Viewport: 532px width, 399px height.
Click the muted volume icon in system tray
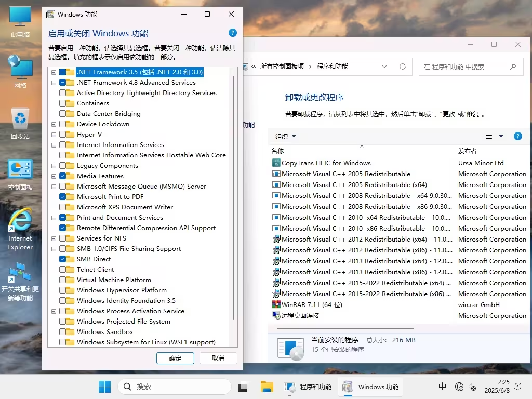coord(472,387)
